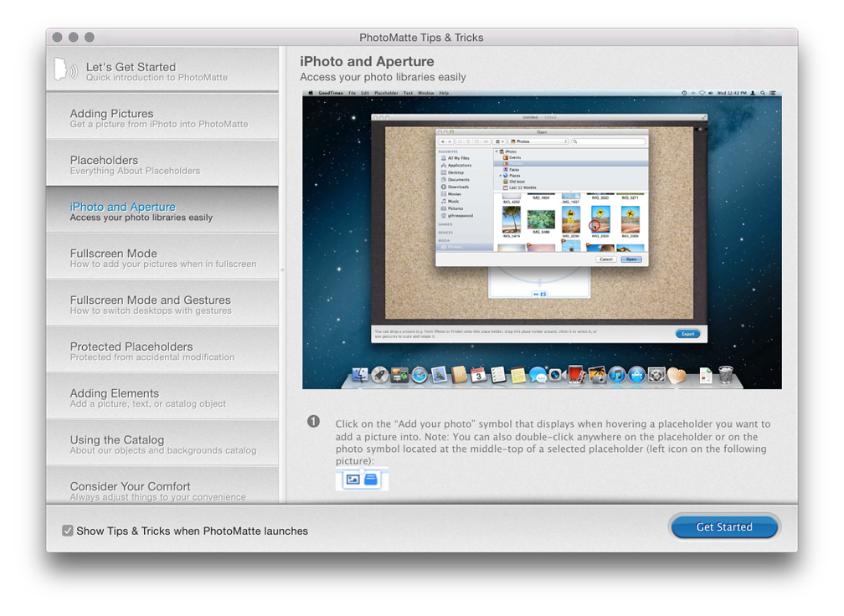Click the Photo Booth icon in the tutorial screenshot
The image size is (844, 616).
576,374
